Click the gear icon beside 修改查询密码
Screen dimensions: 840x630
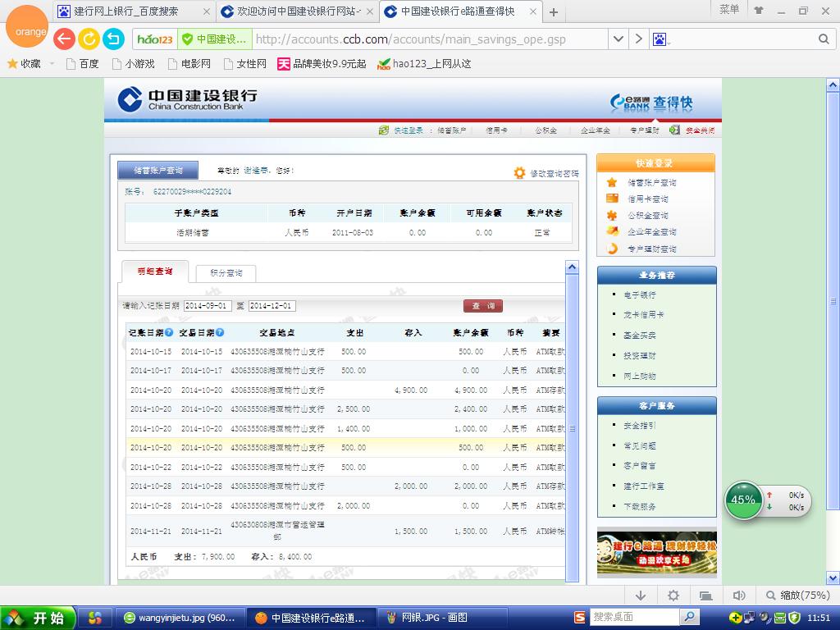click(519, 173)
